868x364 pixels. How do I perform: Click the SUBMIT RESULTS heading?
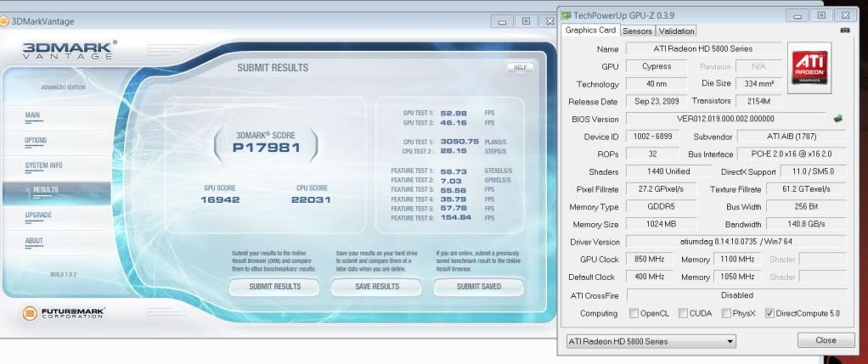[x=273, y=68]
